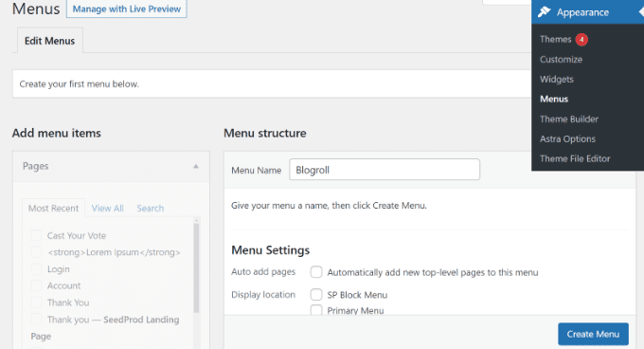Viewport: 644px width, 349px height.
Task: Click the Pages panel title
Action: tap(35, 166)
